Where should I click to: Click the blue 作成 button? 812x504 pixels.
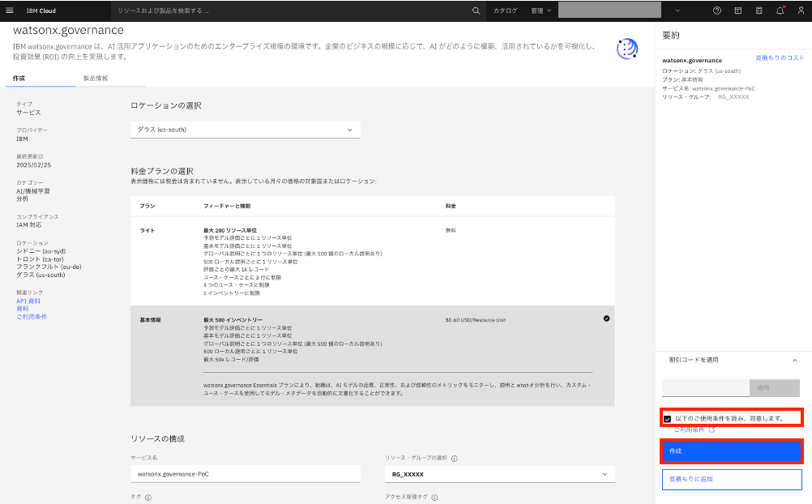point(731,451)
